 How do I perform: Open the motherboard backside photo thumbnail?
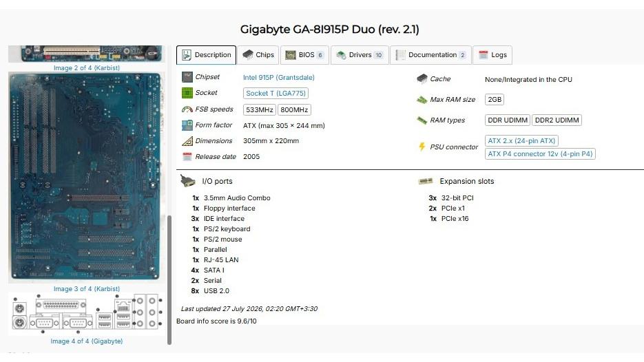pyautogui.click(x=86, y=178)
